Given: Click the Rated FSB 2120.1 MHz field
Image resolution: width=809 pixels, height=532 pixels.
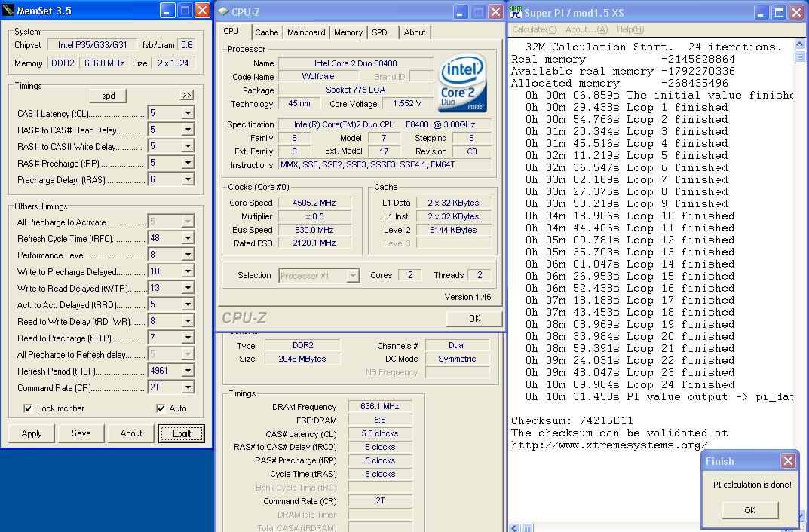Looking at the screenshot, I should tap(314, 243).
